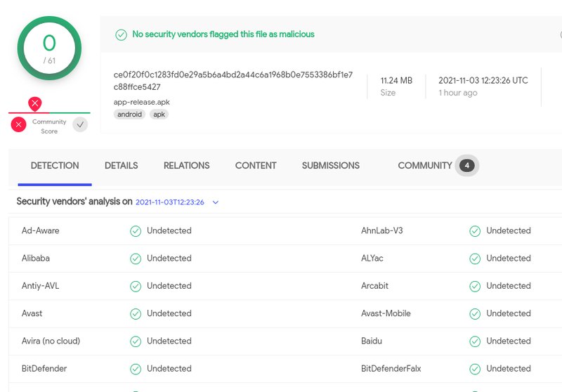Screen dimensions: 562x392
Task: Click the Baidu undetected check icon
Action: click(x=475, y=341)
